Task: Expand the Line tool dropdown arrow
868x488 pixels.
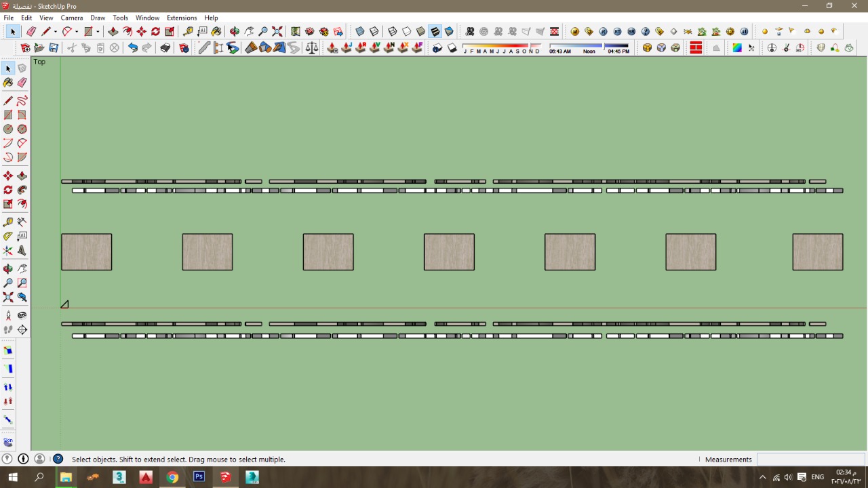Action: point(56,32)
